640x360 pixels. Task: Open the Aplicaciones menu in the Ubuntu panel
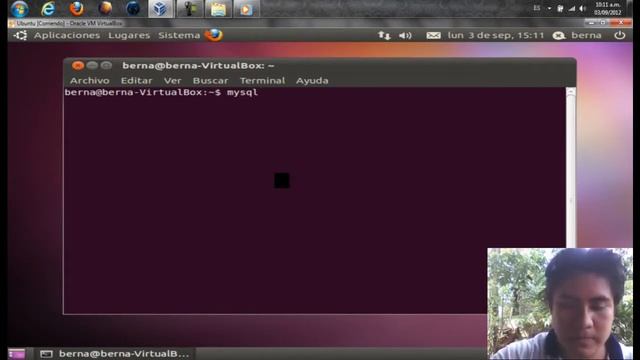click(67, 36)
